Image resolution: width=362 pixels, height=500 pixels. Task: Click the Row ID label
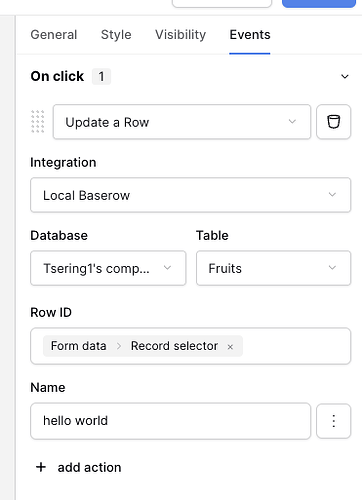pos(51,312)
